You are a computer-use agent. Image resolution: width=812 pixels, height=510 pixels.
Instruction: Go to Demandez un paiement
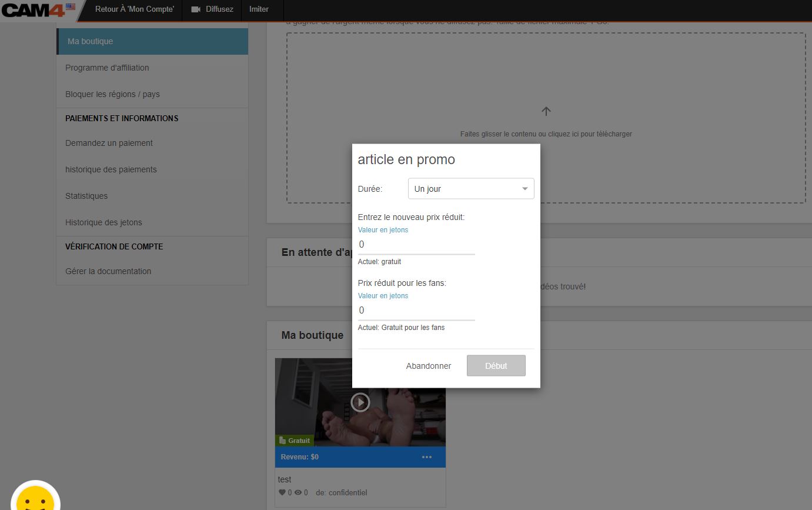tap(109, 143)
